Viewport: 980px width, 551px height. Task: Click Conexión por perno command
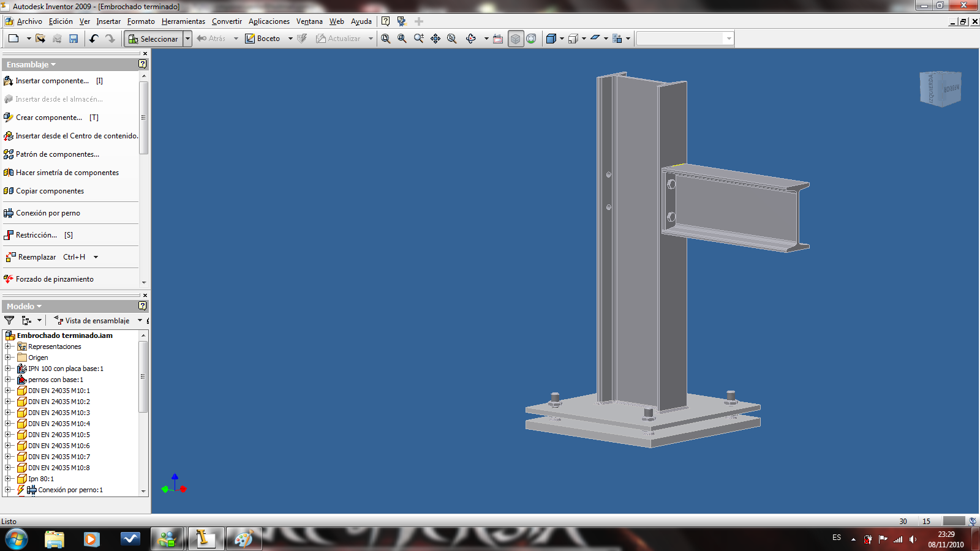pos(42,213)
